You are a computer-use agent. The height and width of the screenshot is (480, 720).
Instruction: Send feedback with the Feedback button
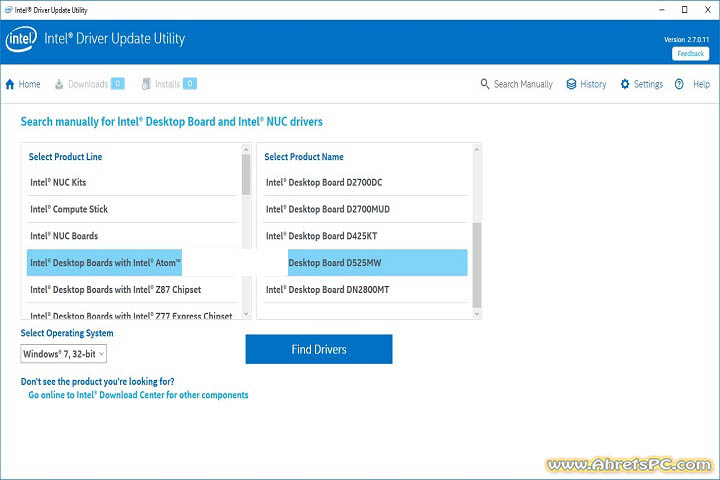(x=691, y=54)
